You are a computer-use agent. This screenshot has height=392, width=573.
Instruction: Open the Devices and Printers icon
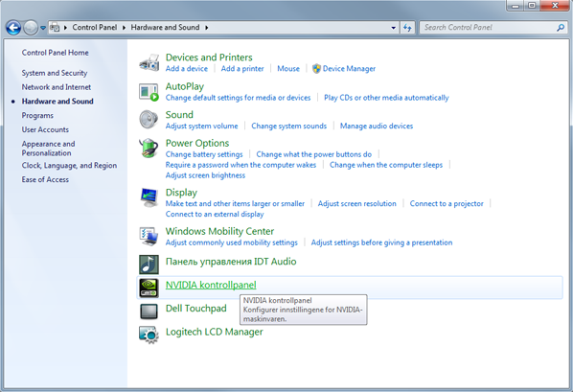149,62
